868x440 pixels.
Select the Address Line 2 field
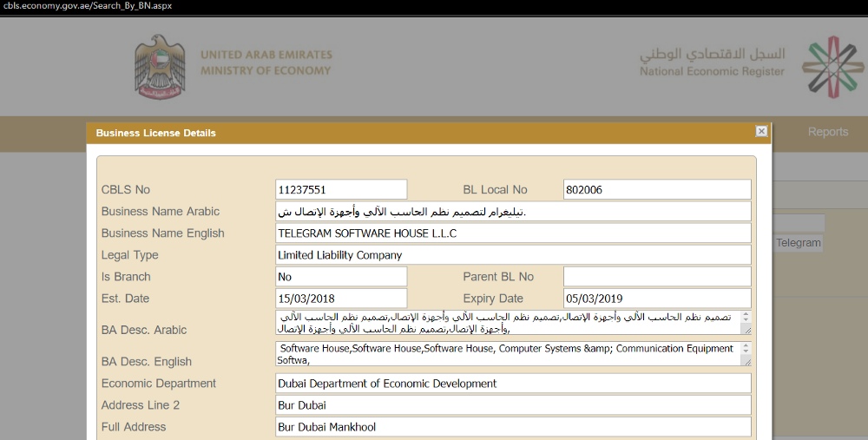(512, 405)
